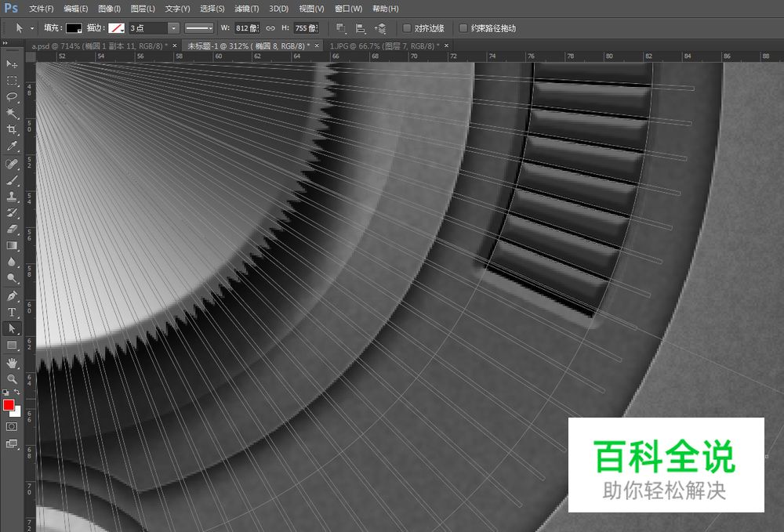Activate the Hand tool
784x532 pixels.
click(12, 363)
